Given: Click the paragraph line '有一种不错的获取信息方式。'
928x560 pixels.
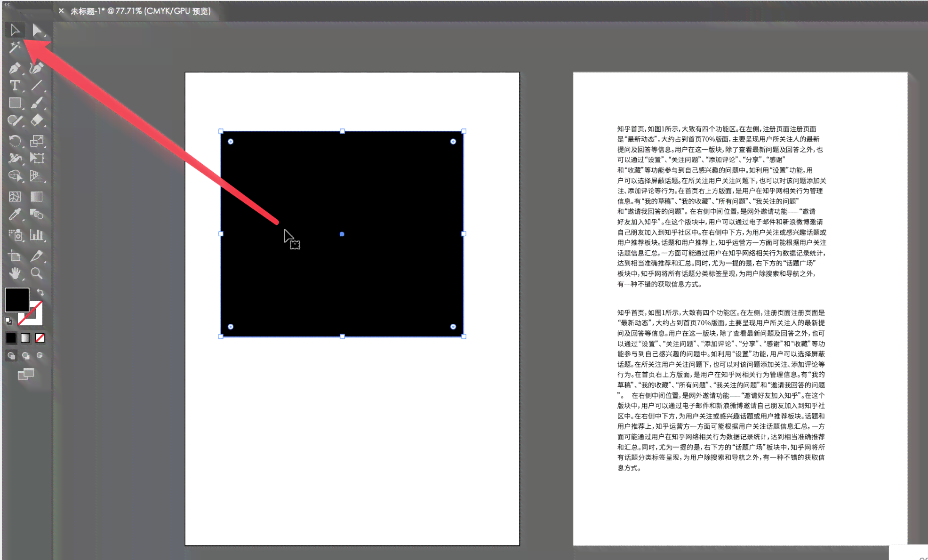Looking at the screenshot, I should click(659, 284).
